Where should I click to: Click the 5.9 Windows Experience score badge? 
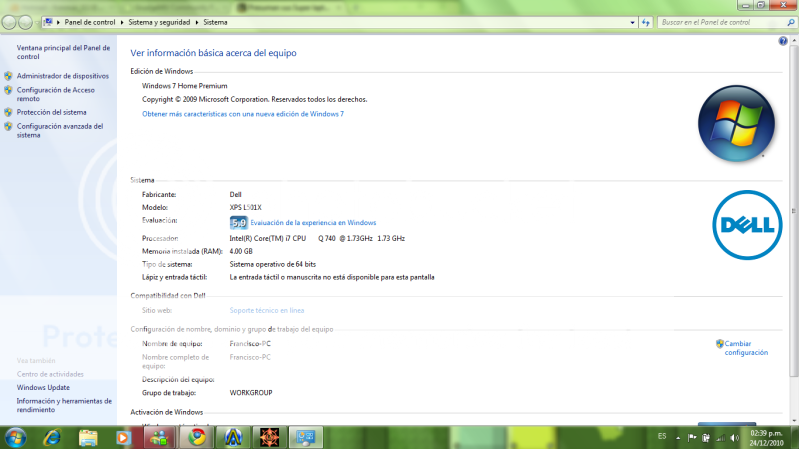[x=238, y=223]
